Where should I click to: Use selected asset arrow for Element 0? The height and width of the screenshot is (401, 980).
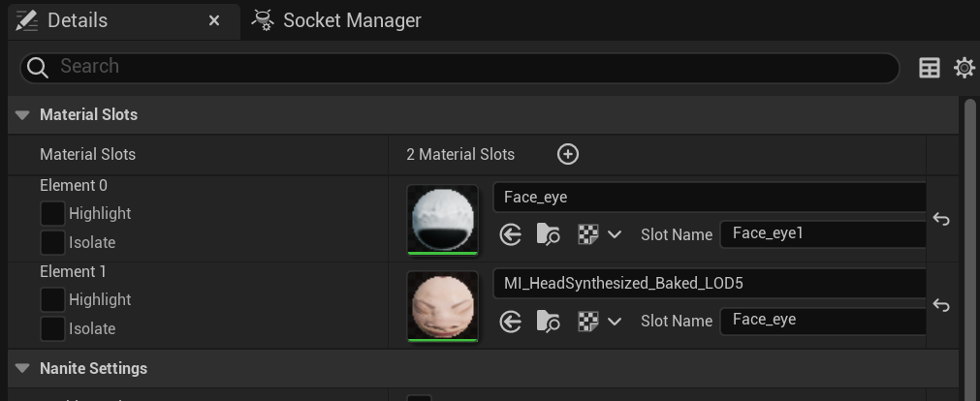click(511, 233)
